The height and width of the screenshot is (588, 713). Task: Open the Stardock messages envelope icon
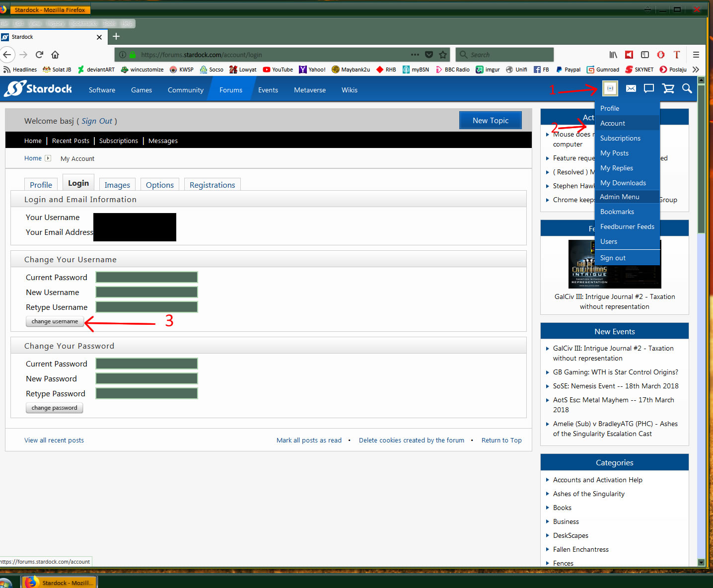pos(631,88)
